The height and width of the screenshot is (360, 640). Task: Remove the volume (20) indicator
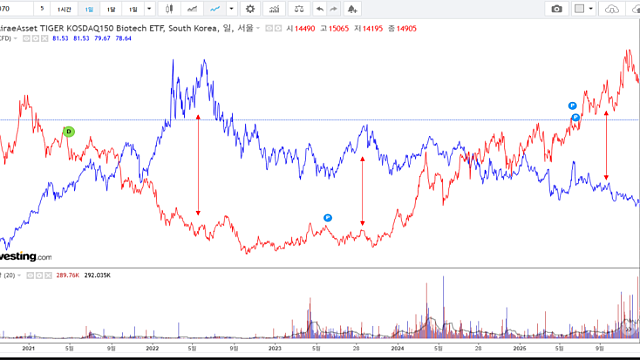pyautogui.click(x=48, y=276)
